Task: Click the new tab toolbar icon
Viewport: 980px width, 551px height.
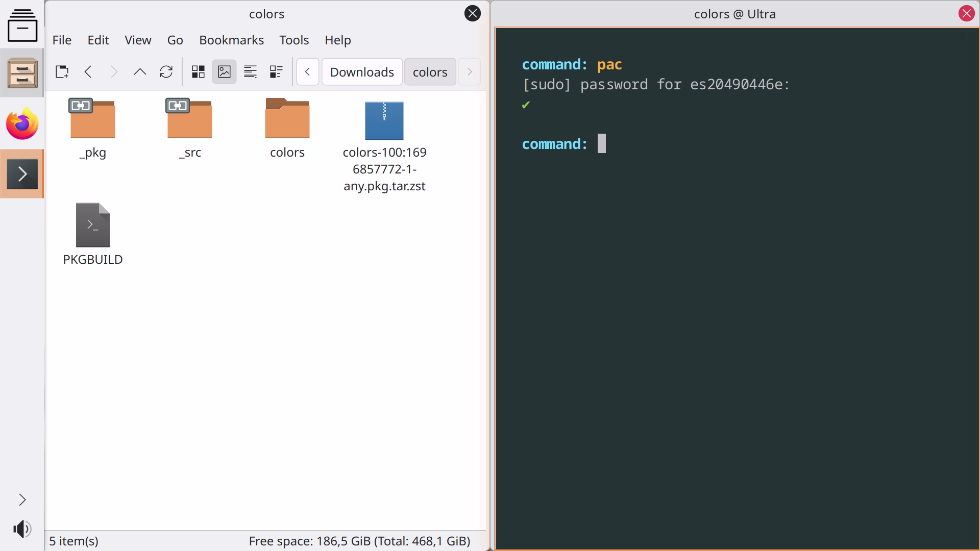Action: pos(62,72)
